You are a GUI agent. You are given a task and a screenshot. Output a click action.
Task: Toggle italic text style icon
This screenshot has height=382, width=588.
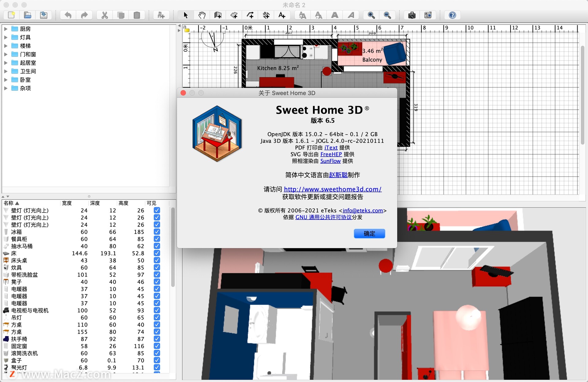click(351, 15)
